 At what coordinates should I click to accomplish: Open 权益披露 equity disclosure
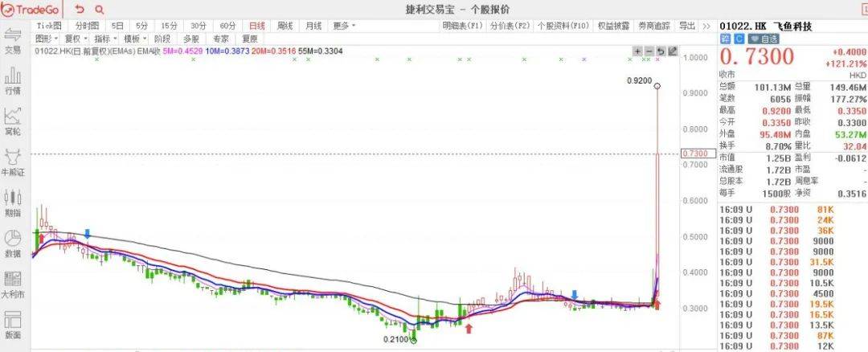point(613,26)
